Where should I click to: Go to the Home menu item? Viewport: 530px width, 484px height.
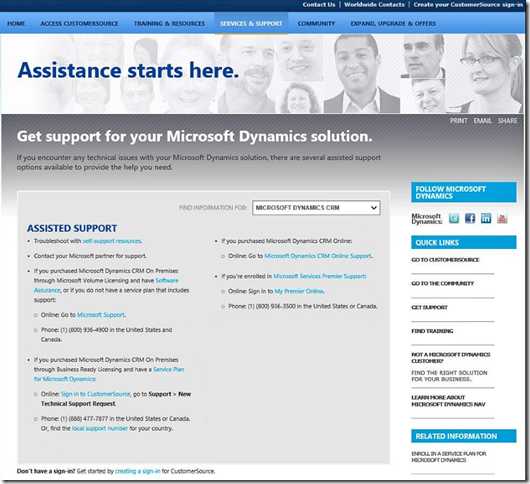click(16, 23)
